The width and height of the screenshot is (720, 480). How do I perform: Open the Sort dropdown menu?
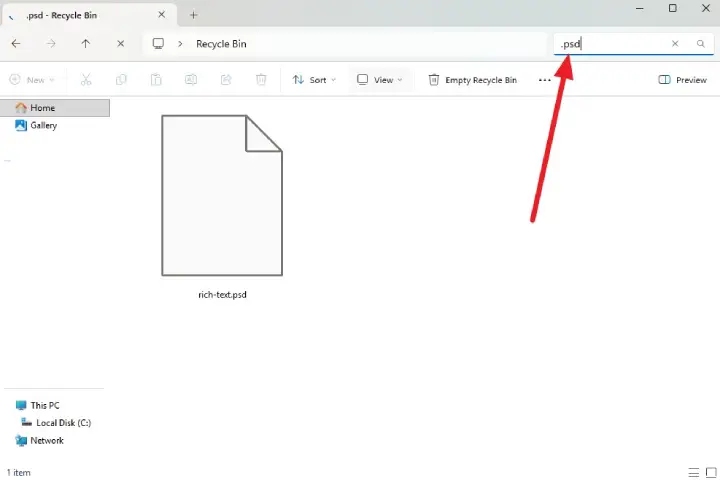[x=314, y=80]
